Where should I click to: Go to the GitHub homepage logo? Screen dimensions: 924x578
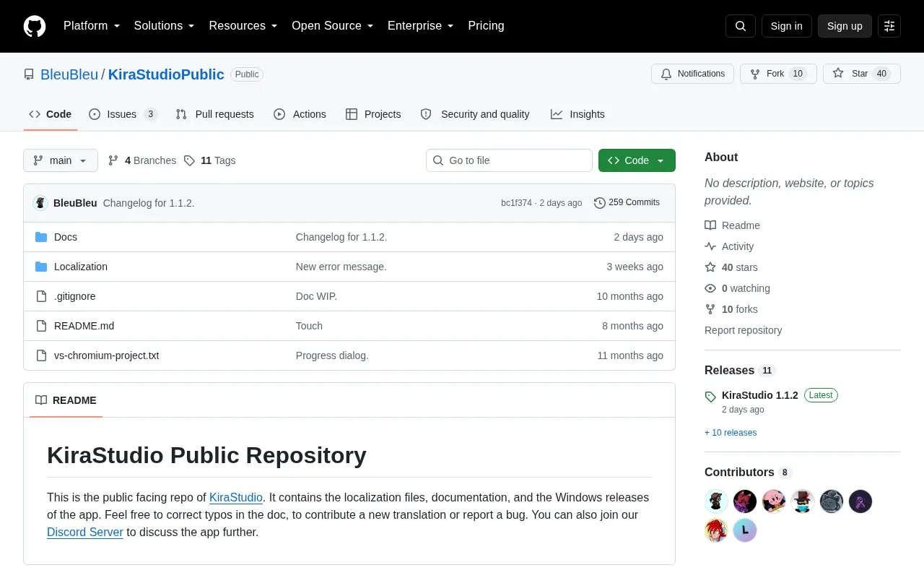click(x=35, y=26)
